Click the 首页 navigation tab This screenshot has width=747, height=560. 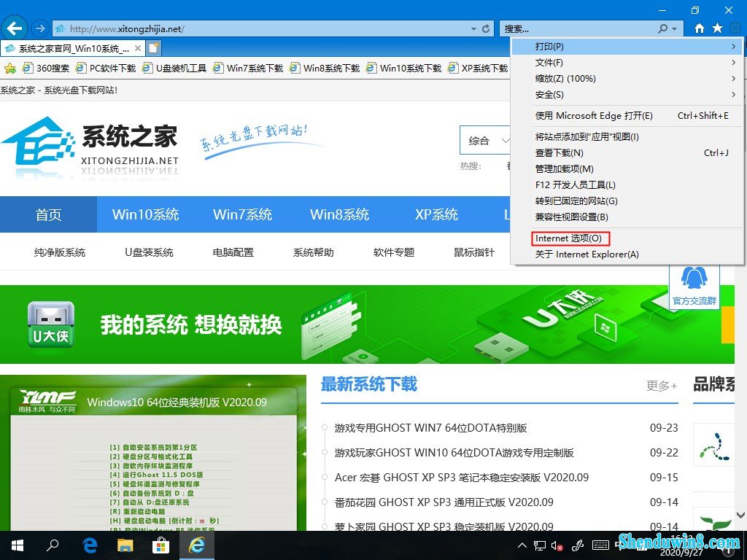coord(48,214)
